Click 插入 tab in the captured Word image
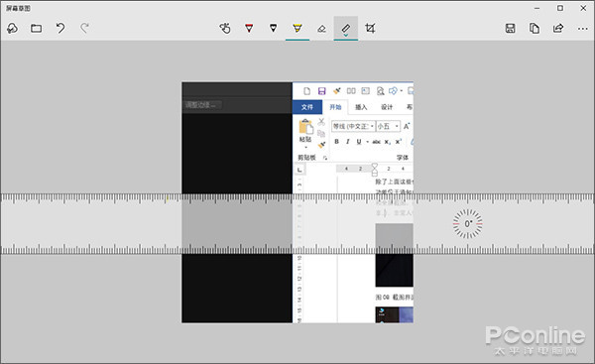595x364 pixels. pyautogui.click(x=361, y=107)
